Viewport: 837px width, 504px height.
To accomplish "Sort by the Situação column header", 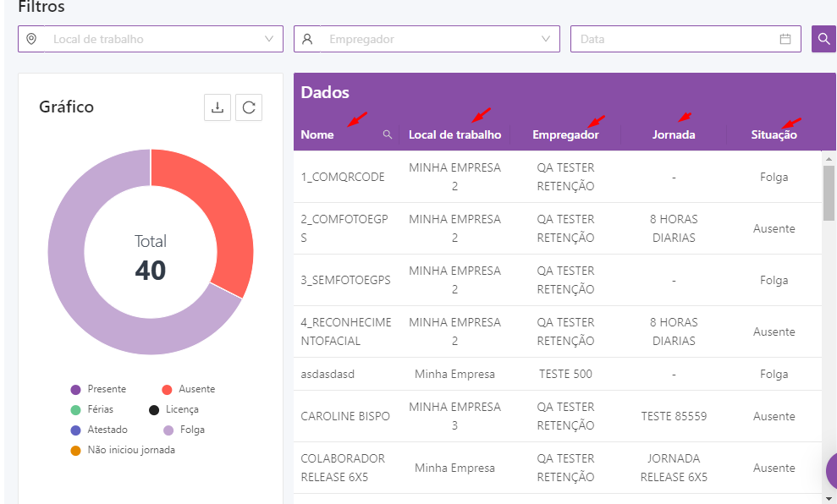I will click(x=774, y=134).
